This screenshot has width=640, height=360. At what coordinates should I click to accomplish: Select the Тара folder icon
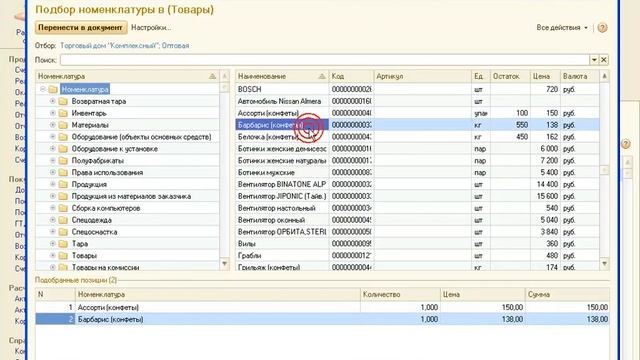(x=63, y=244)
